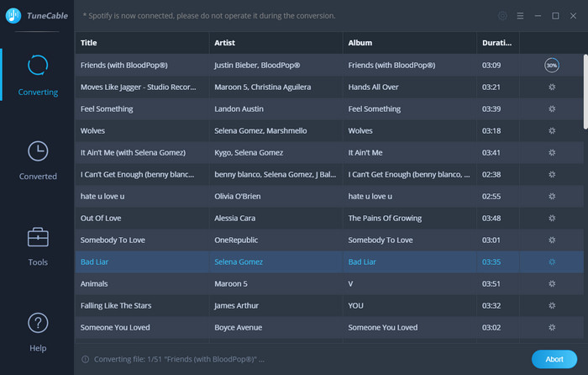This screenshot has width=588, height=375.
Task: Maximize the TuneCable window
Action: (x=555, y=16)
